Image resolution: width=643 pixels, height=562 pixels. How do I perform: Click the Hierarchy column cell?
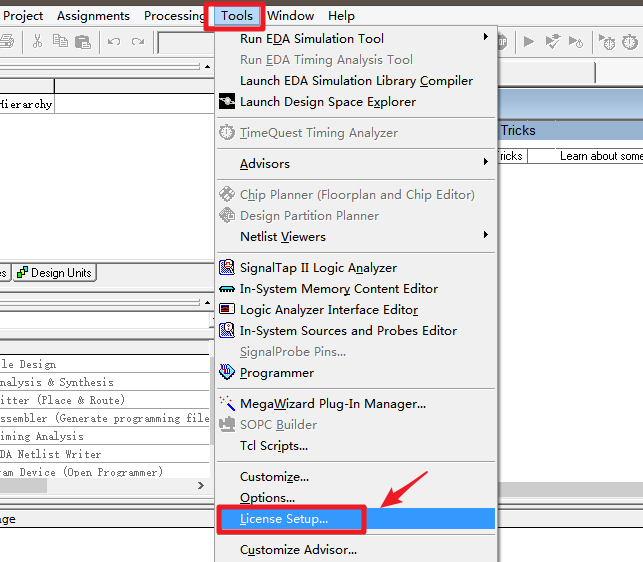click(x=27, y=104)
